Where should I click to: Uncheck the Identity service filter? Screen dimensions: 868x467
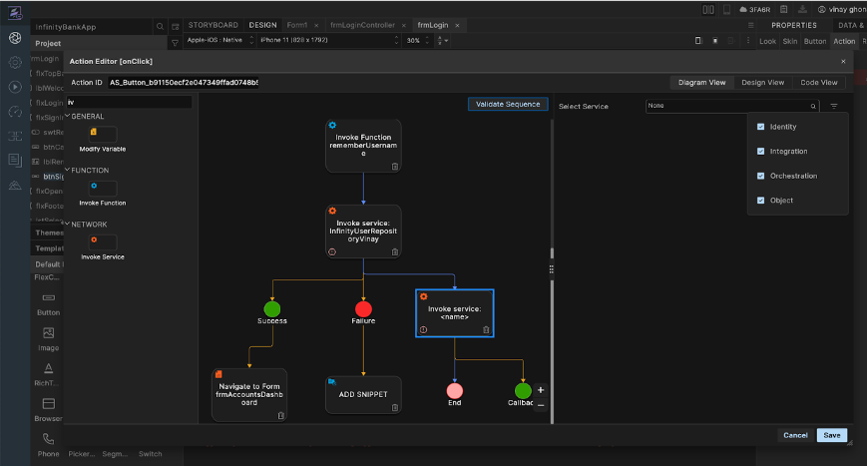[761, 127]
